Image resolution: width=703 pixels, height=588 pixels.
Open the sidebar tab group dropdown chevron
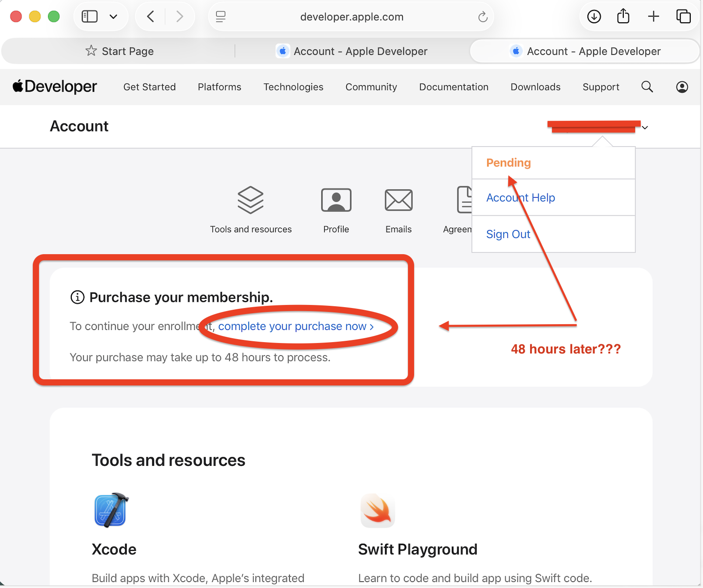pos(113,17)
